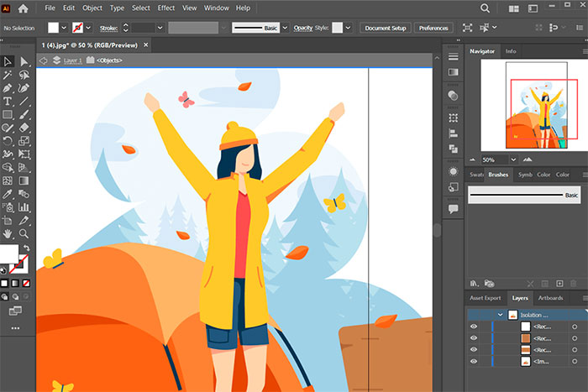Select the Type tool
This screenshot has width=588, height=392.
[8, 102]
